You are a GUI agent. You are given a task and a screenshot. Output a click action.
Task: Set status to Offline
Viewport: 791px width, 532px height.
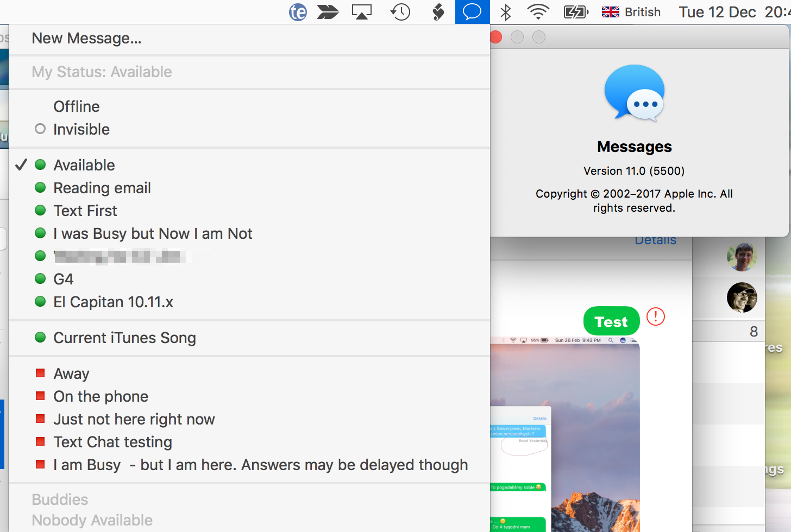[76, 106]
